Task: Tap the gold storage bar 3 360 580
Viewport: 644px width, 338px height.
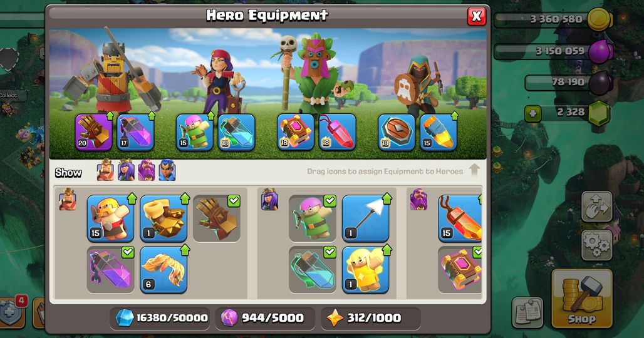Action: pyautogui.click(x=553, y=19)
